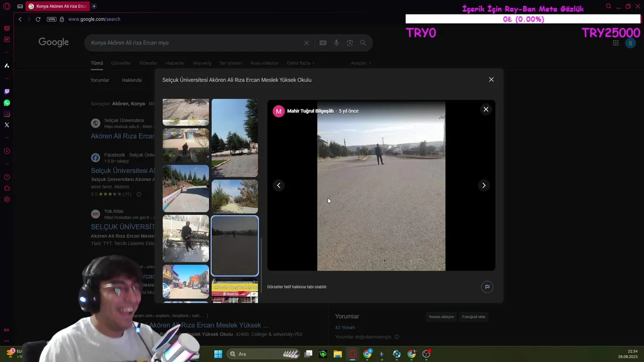Open the Windows Start menu
644x362 pixels.
pyautogui.click(x=218, y=354)
